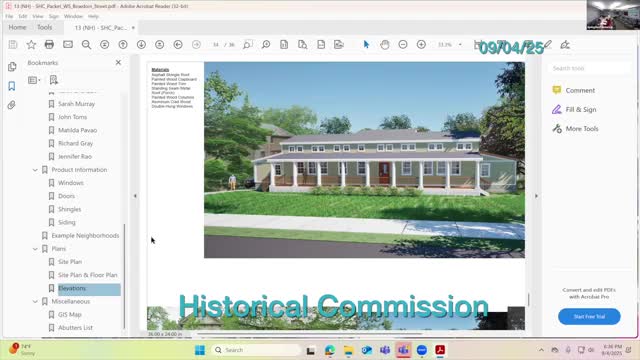
Task: Open bookmarks options dropdown menu
Action: click(34, 80)
